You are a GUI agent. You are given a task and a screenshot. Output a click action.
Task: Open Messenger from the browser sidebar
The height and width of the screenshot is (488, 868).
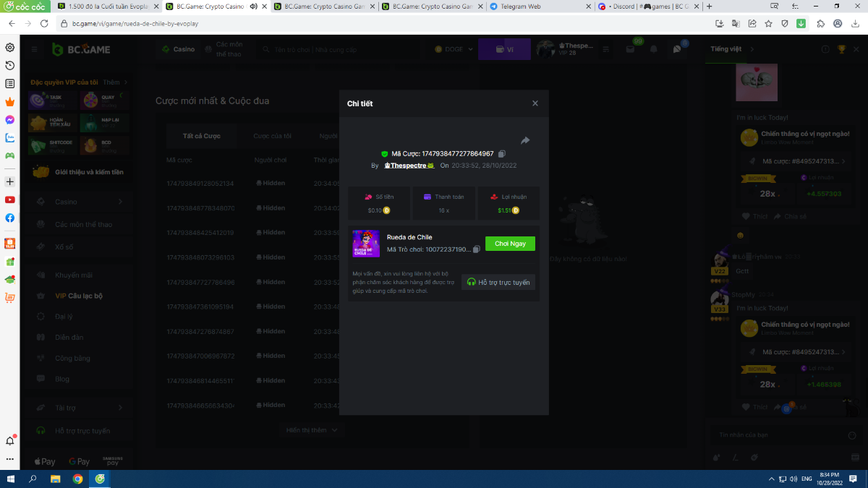pyautogui.click(x=10, y=120)
